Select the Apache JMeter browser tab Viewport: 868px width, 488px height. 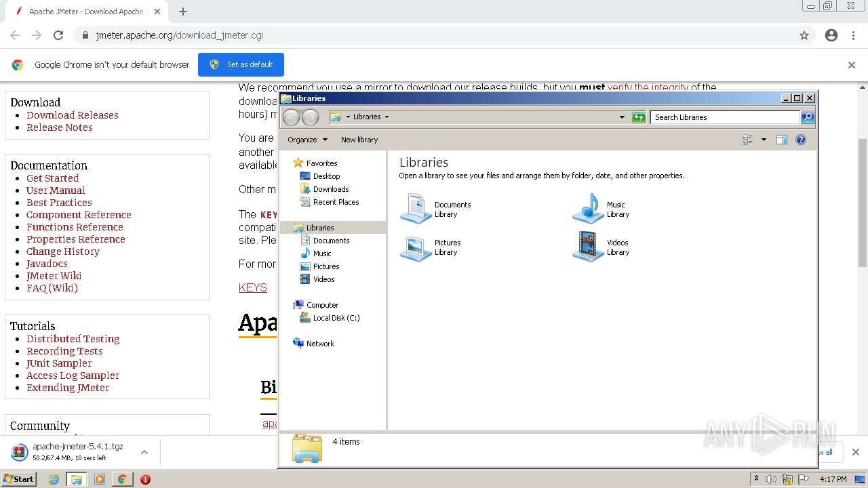[87, 12]
